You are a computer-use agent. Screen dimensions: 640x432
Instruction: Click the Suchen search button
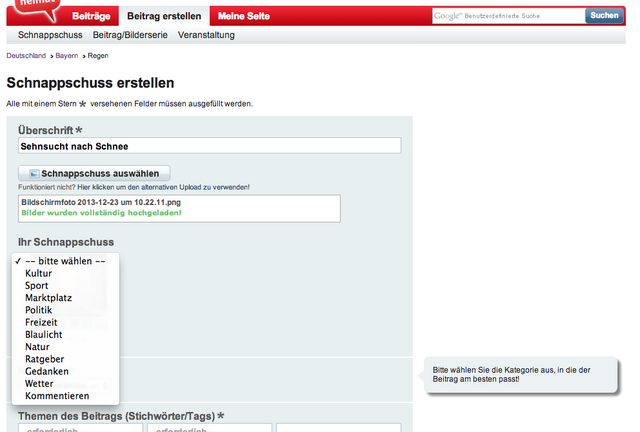pyautogui.click(x=604, y=16)
